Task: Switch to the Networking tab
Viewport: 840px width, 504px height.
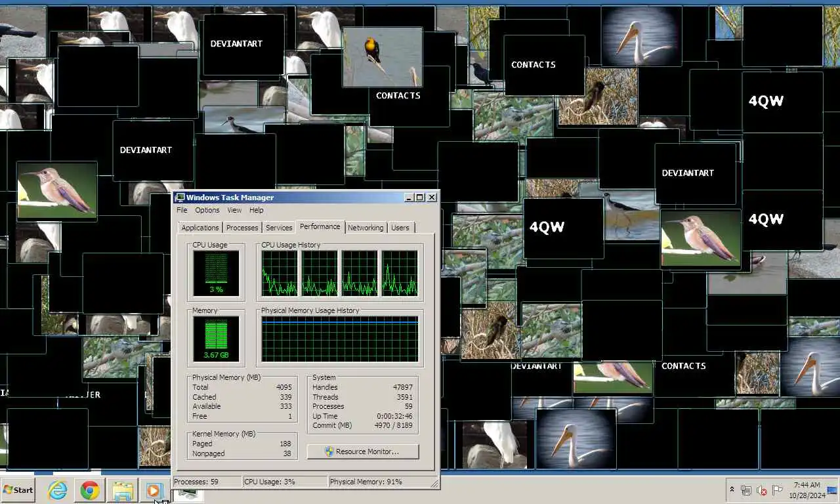Action: coord(366,228)
